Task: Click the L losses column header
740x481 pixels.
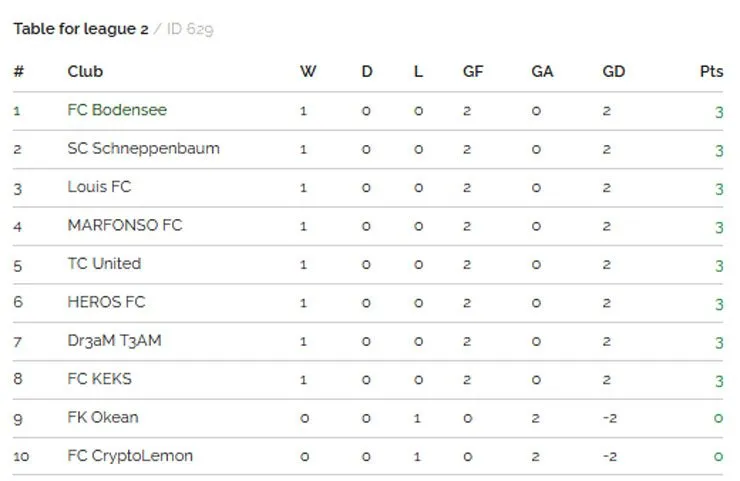Action: click(x=418, y=71)
